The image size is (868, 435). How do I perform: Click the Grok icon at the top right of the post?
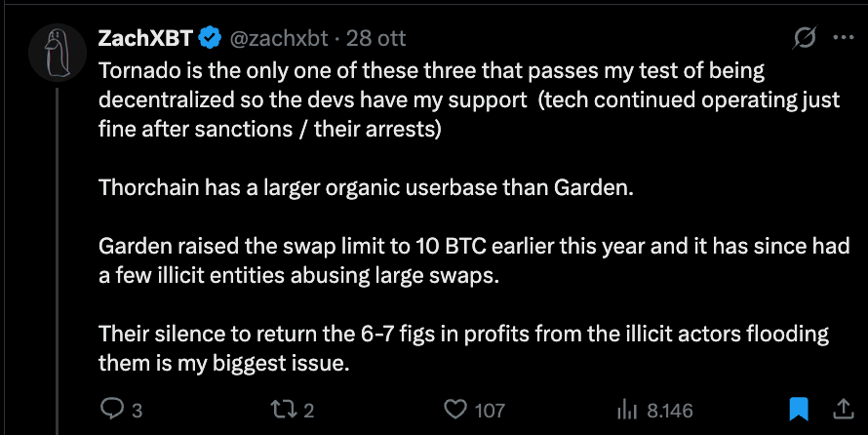805,39
